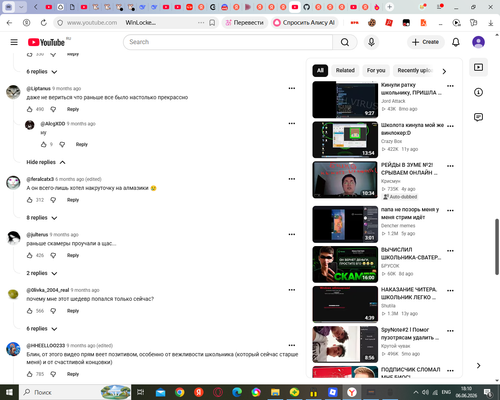The width and height of the screenshot is (500, 400).
Task: Open the downloads arrow in browser toolbar
Action: coord(490,23)
